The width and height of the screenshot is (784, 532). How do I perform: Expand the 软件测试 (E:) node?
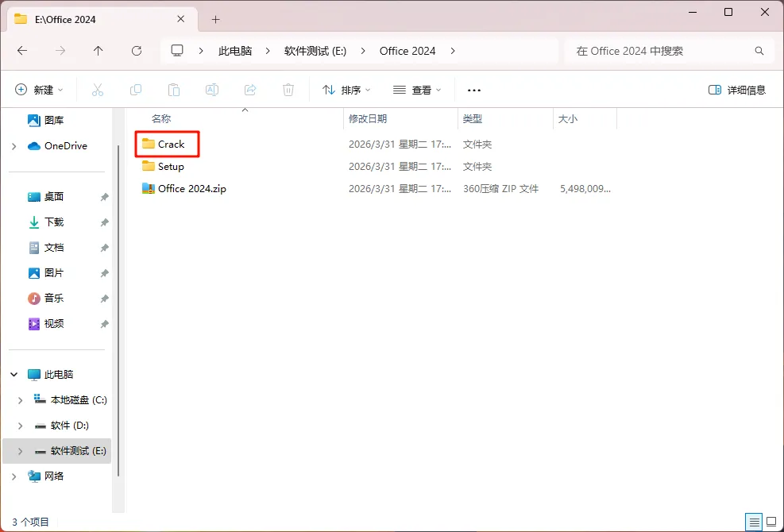click(20, 451)
